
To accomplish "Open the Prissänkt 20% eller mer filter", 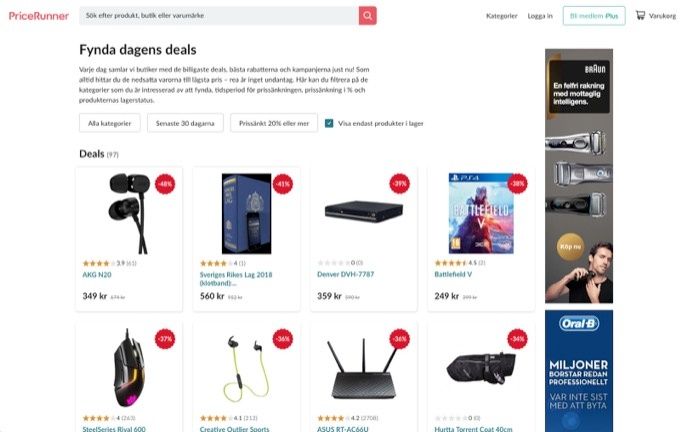I will click(x=274, y=123).
